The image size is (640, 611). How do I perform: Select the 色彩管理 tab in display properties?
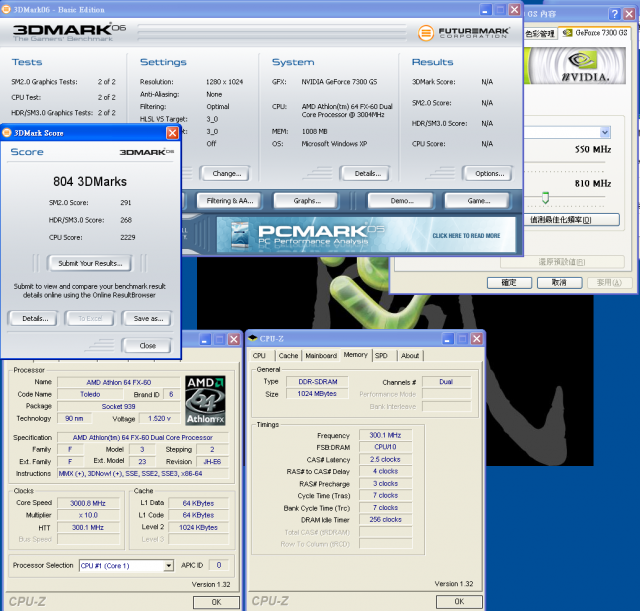pos(540,34)
